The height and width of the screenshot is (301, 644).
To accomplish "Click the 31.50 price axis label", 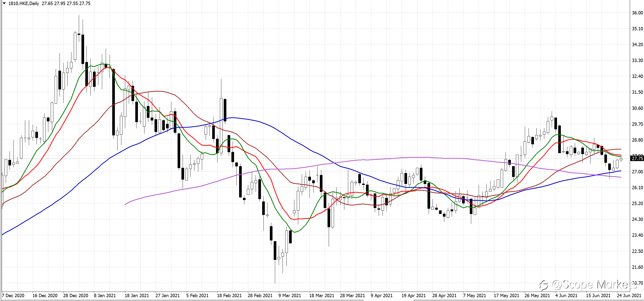I will click(x=637, y=92).
